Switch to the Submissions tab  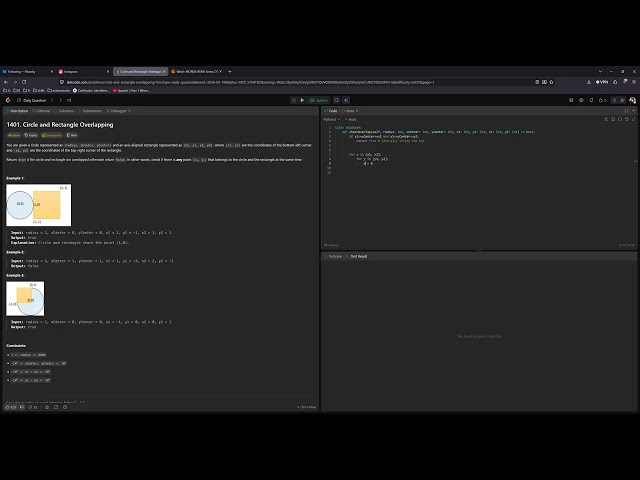pyautogui.click(x=90, y=111)
